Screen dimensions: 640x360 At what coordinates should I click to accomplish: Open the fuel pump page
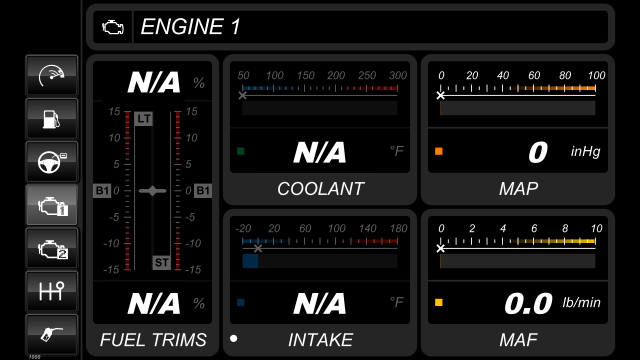tap(51, 119)
